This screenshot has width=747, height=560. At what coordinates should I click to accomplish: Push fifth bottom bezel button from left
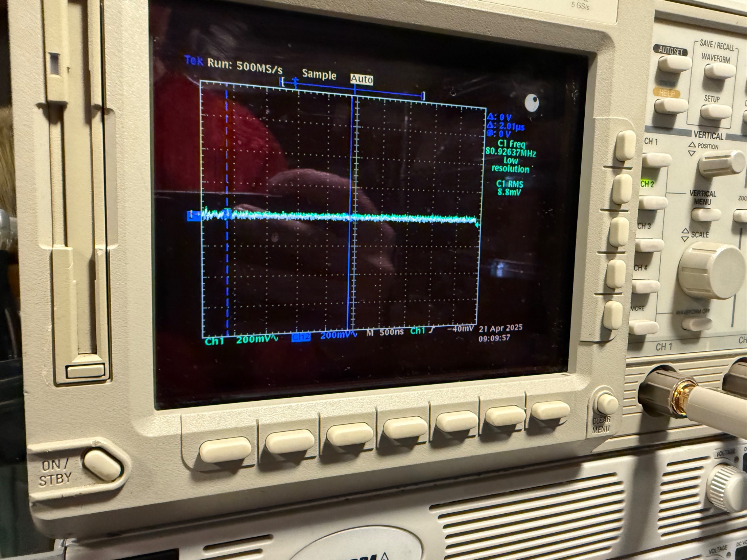(x=457, y=421)
